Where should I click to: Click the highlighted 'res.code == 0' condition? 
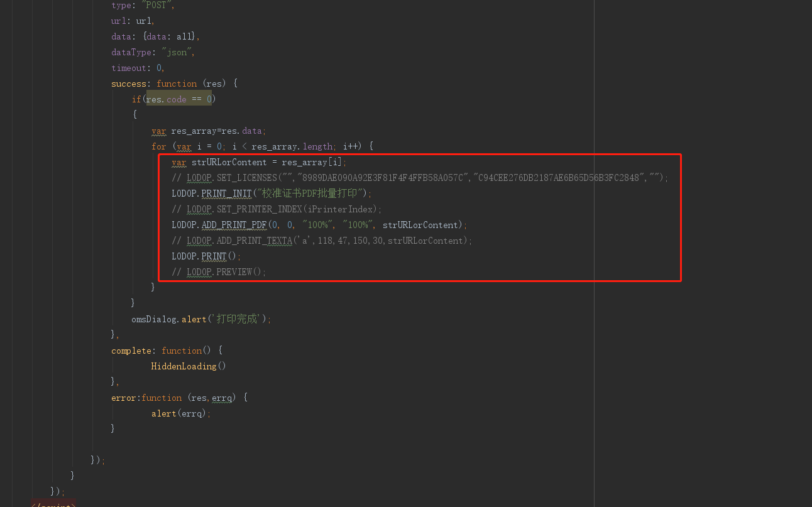click(179, 99)
